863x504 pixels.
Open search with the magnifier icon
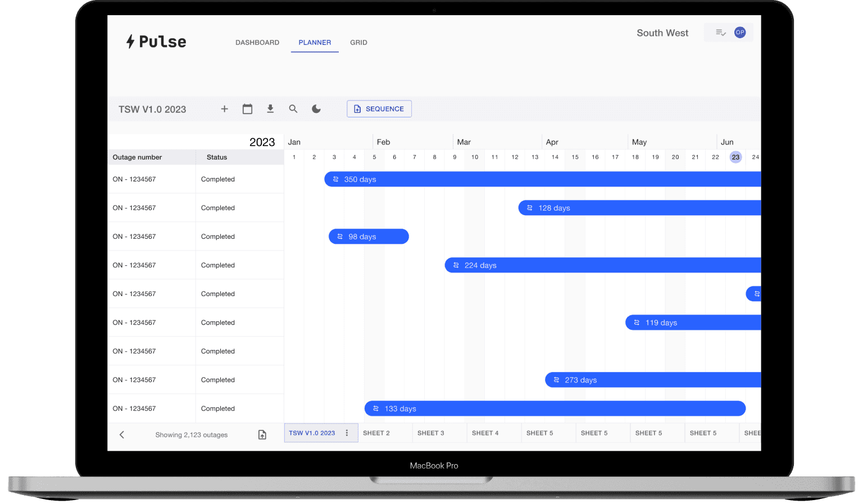(x=293, y=109)
